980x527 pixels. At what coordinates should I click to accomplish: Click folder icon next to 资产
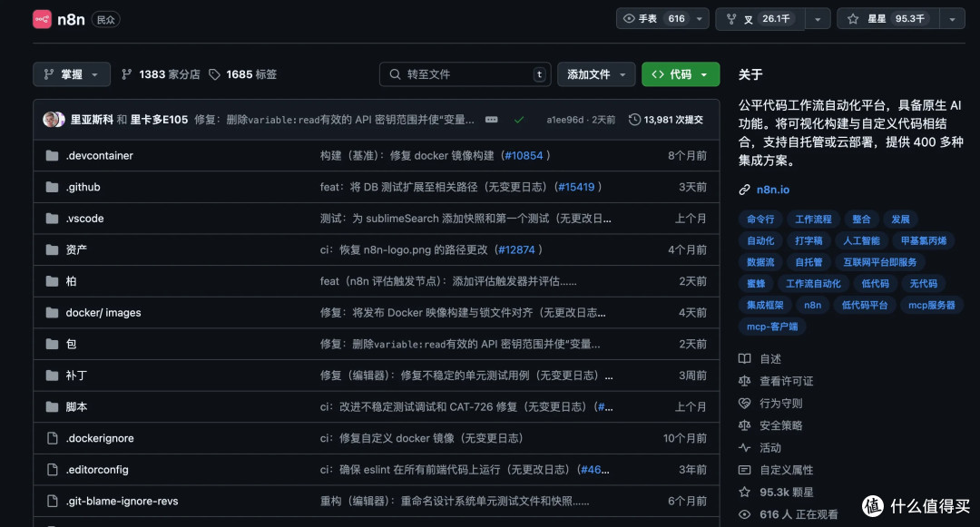tap(52, 249)
